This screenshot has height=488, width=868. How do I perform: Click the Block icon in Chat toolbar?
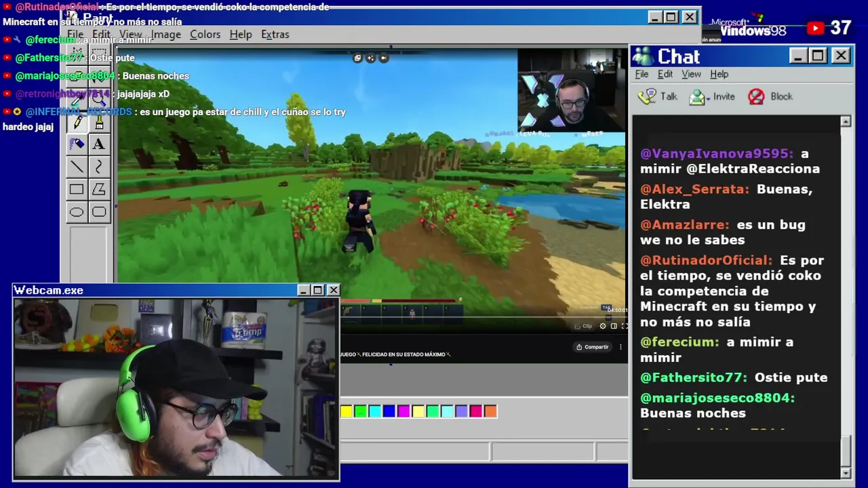pos(756,96)
